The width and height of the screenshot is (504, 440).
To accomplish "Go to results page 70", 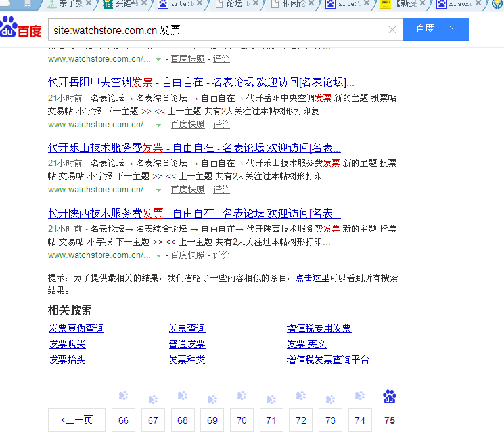I will [242, 420].
